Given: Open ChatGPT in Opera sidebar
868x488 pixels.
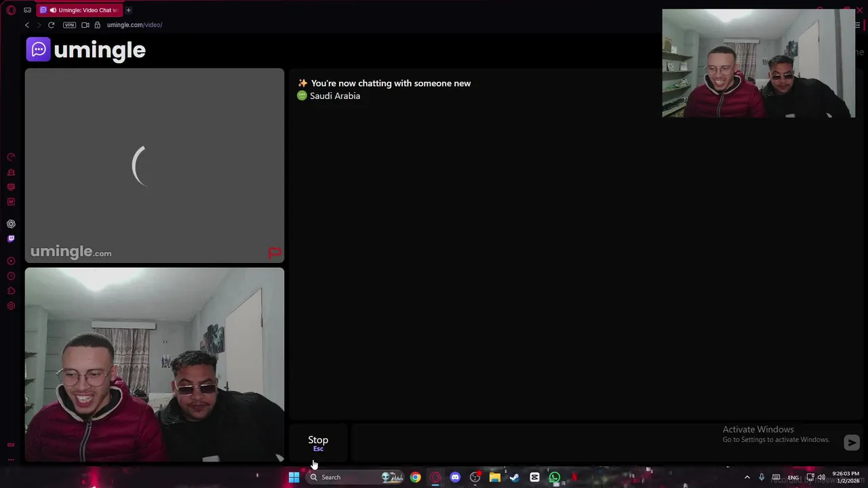Looking at the screenshot, I should coord(11,224).
